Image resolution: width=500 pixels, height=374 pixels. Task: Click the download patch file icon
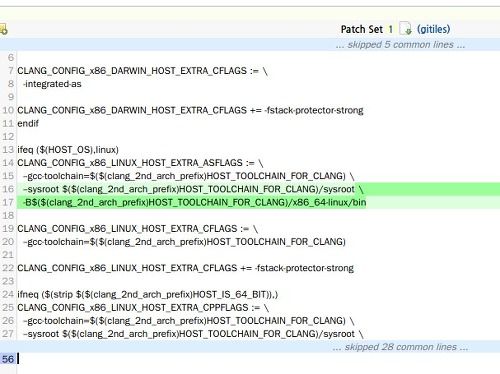(x=405, y=29)
